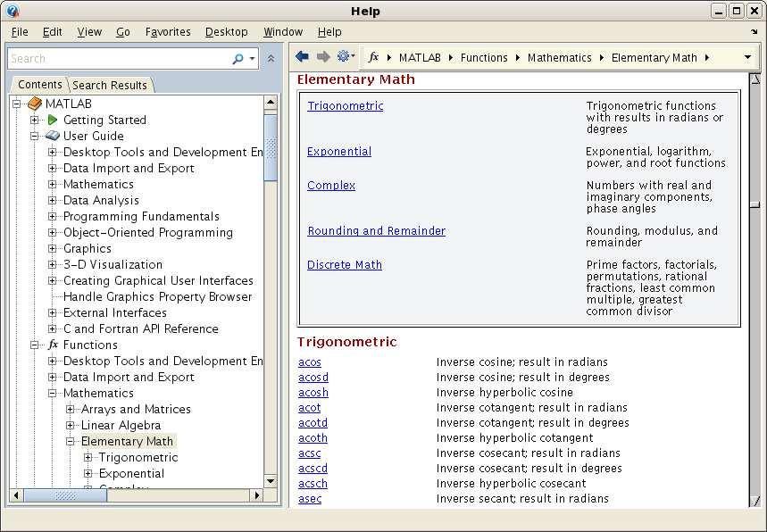The width and height of the screenshot is (767, 532).
Task: Click the back navigation arrow icon
Action: pos(302,57)
